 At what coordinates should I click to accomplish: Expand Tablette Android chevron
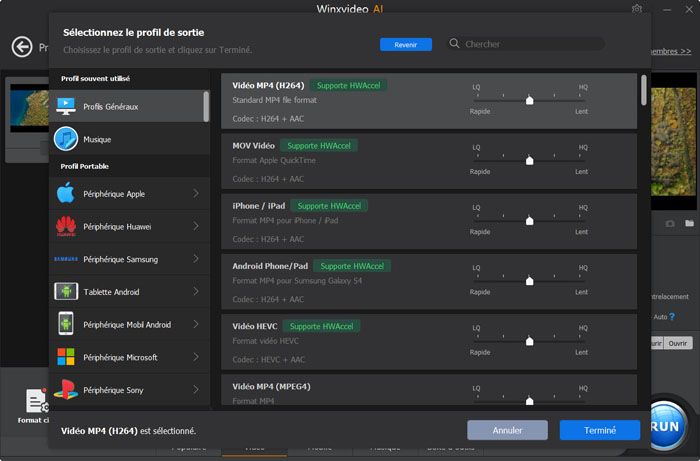[196, 291]
